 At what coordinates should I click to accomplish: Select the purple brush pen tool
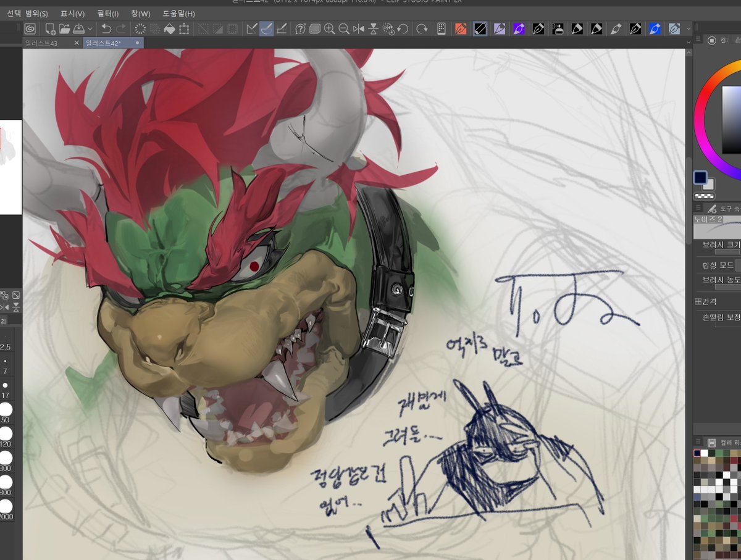tap(519, 28)
